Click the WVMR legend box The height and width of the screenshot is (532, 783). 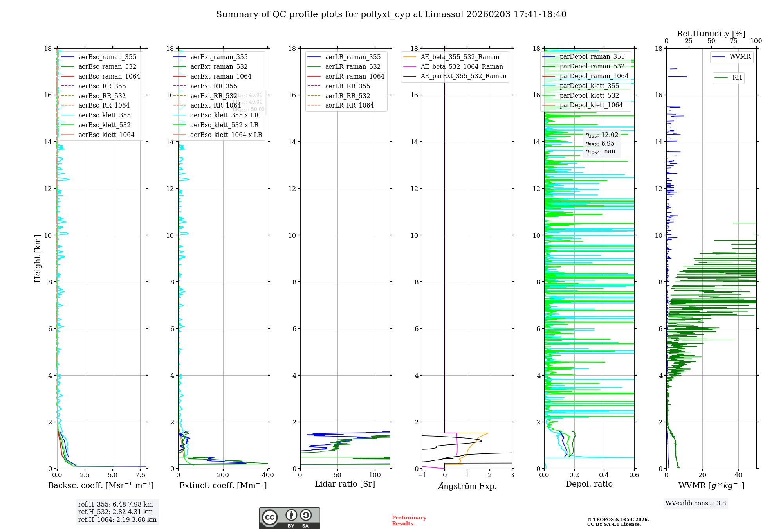tap(732, 57)
